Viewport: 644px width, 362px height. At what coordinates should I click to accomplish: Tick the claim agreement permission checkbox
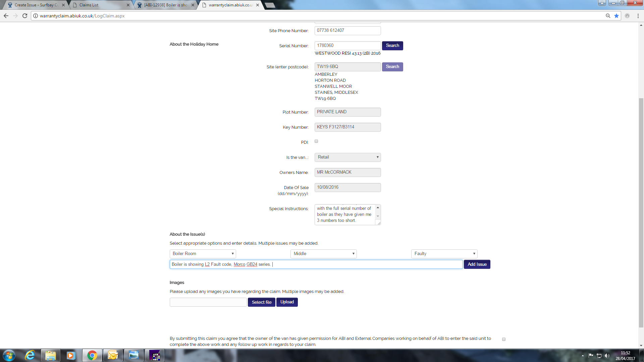503,339
